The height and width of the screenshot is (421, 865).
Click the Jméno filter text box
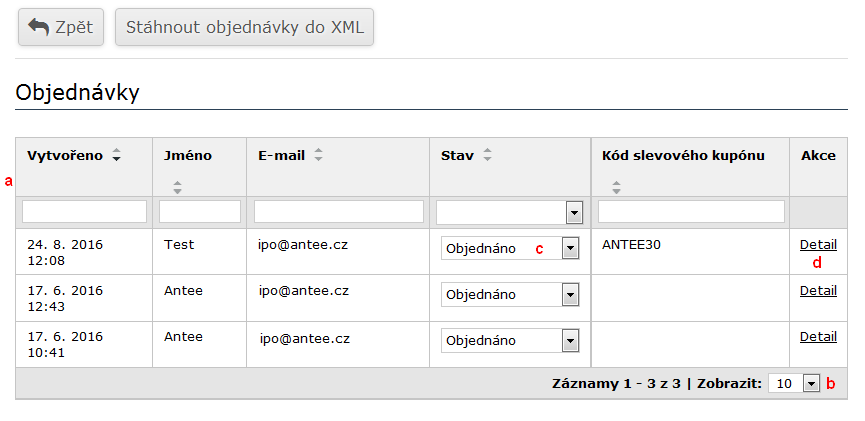click(x=200, y=212)
